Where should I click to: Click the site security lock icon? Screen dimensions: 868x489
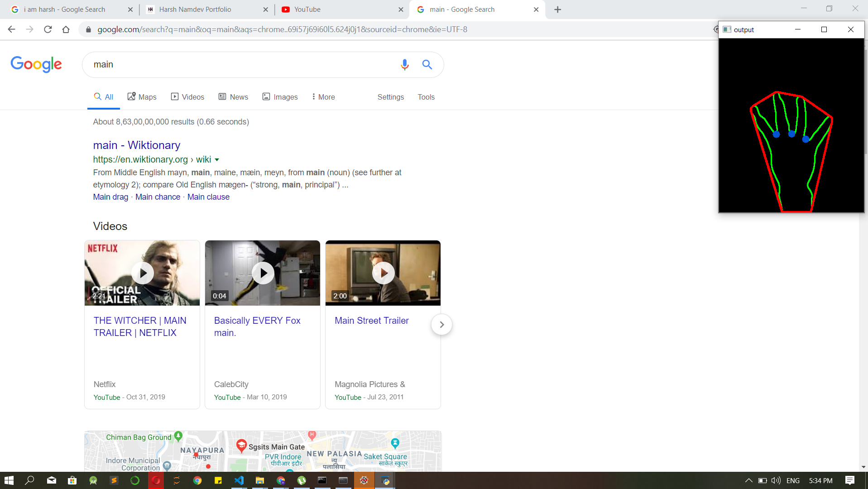pos(89,29)
